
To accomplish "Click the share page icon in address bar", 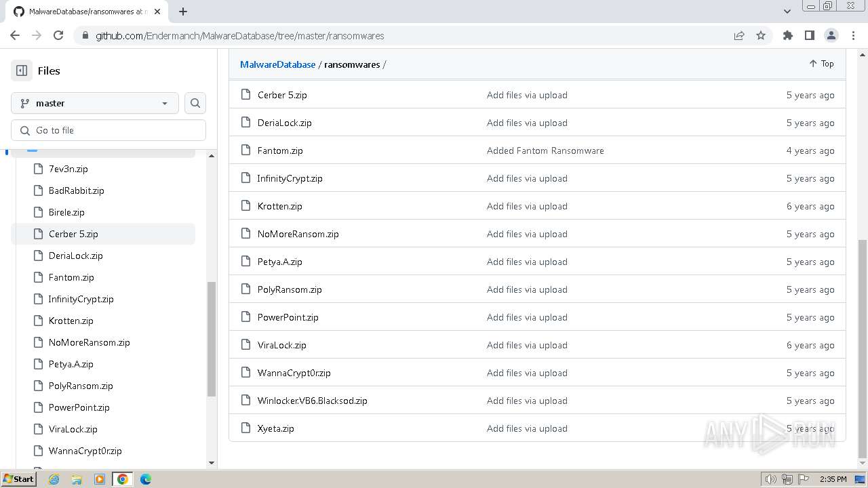I will (739, 35).
